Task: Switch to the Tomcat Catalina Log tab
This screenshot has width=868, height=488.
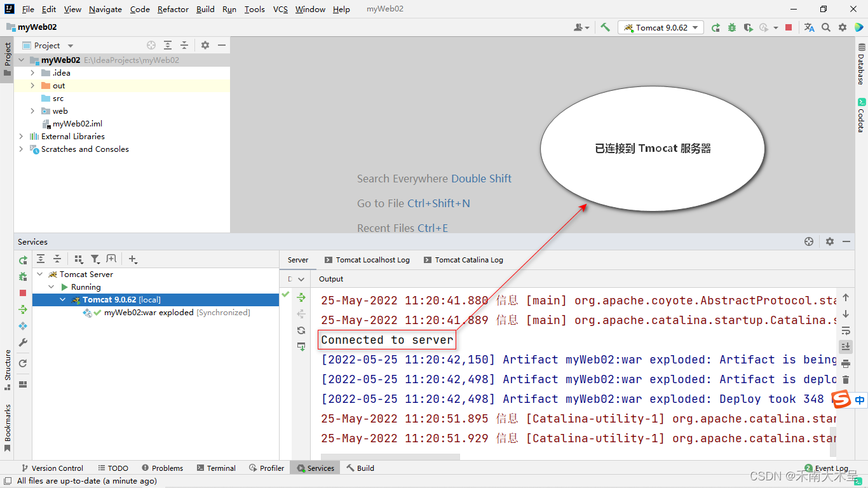Action: point(468,259)
